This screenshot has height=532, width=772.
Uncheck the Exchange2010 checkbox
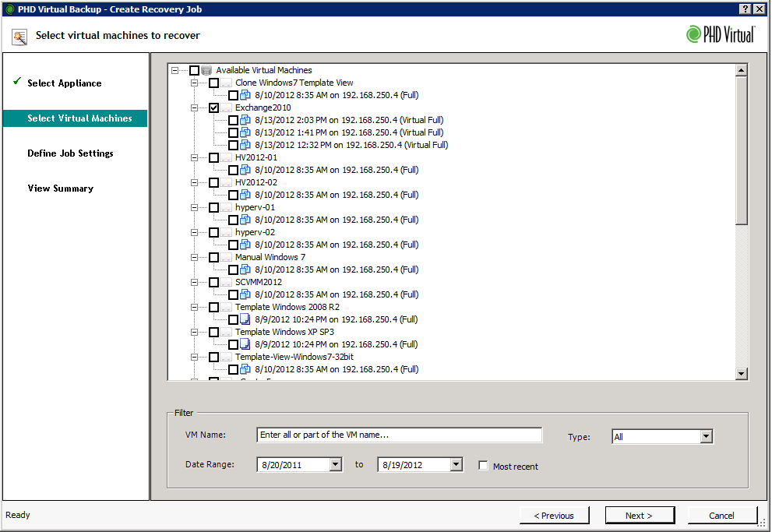click(x=213, y=107)
